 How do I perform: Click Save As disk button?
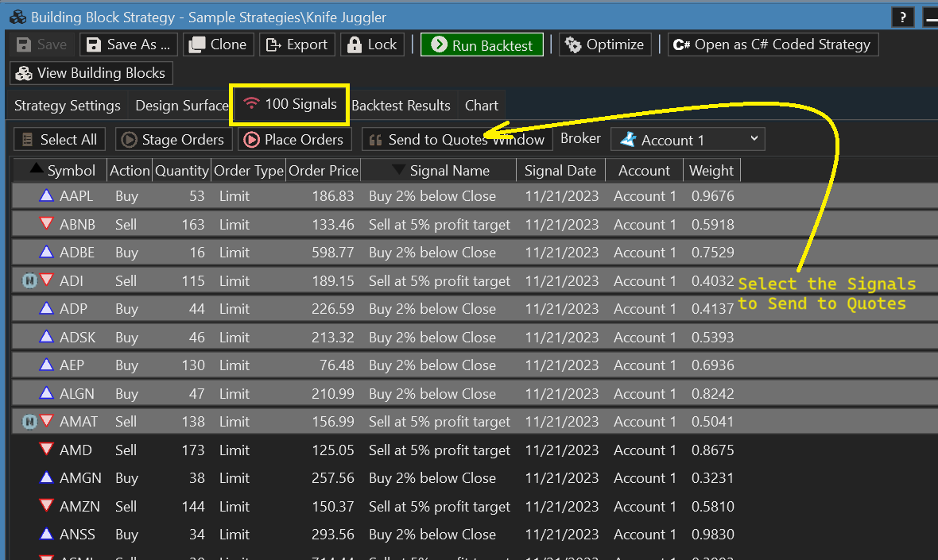click(x=130, y=45)
